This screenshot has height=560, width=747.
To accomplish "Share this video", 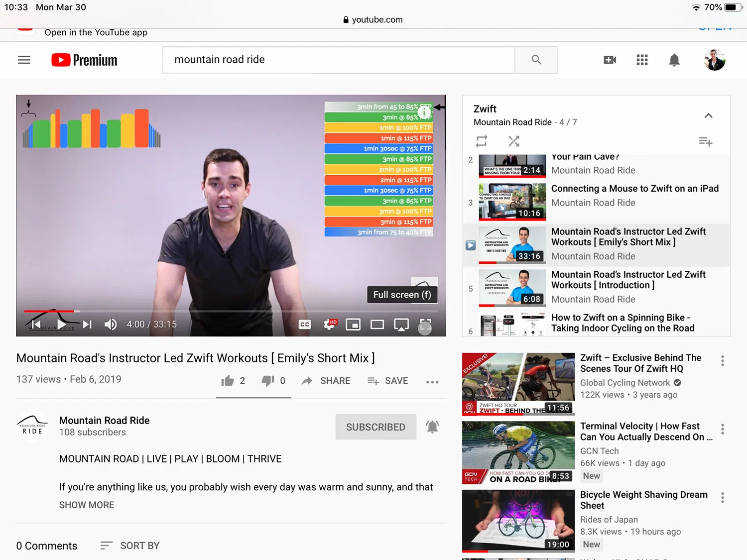I will 326,381.
